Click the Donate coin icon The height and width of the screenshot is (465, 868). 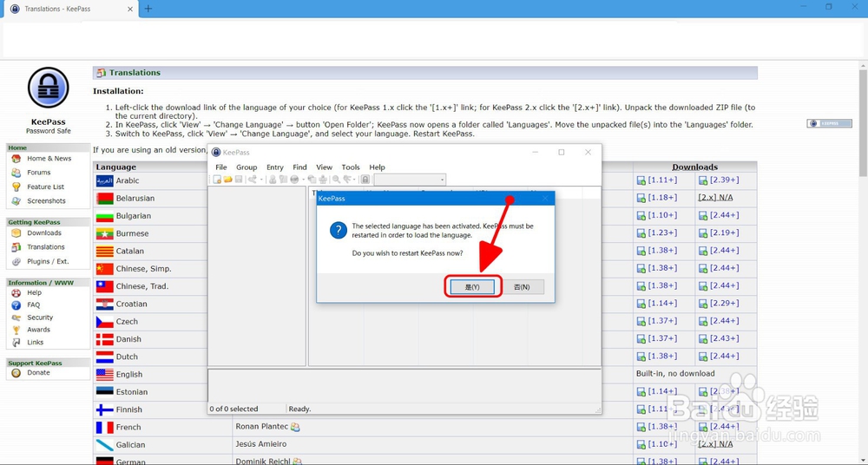pos(16,373)
